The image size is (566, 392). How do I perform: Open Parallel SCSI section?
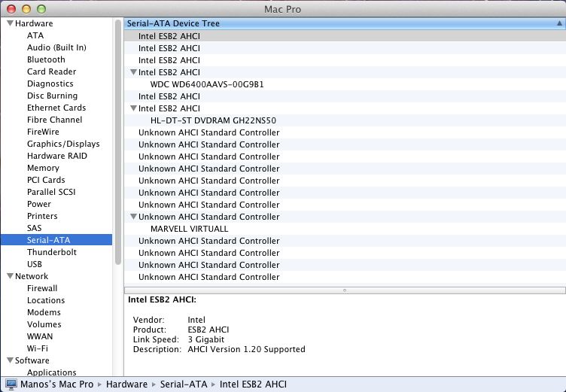[51, 192]
